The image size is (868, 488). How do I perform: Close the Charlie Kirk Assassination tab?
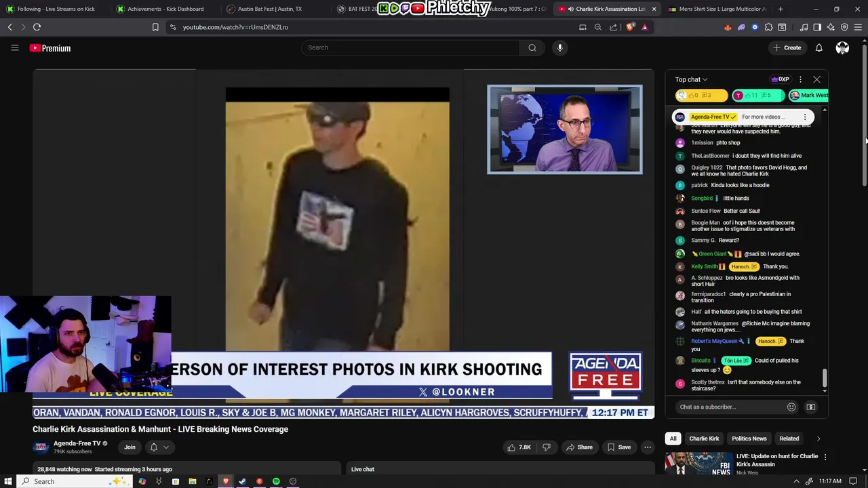(x=654, y=9)
